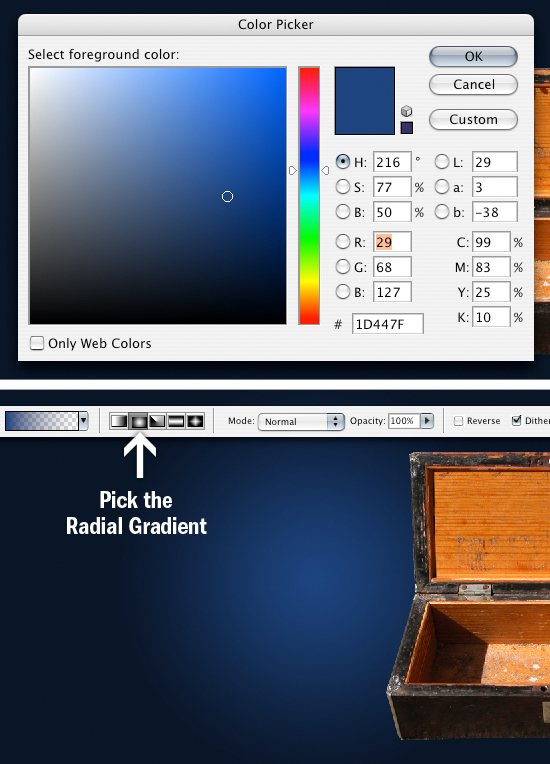The height and width of the screenshot is (764, 550).
Task: Select the Reflected Gradient icon
Action: [x=176, y=421]
